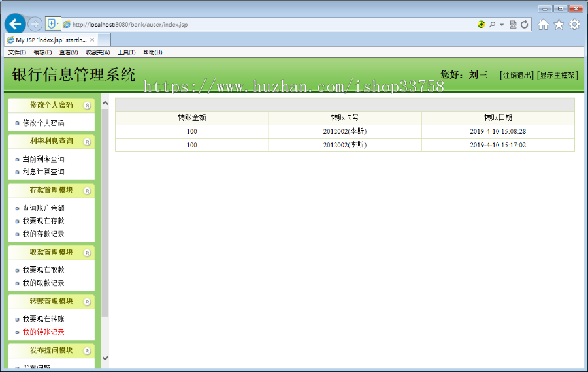Collapse the 取款管理模块 panel chevron
Screen dimensions: 588x372
(x=87, y=253)
